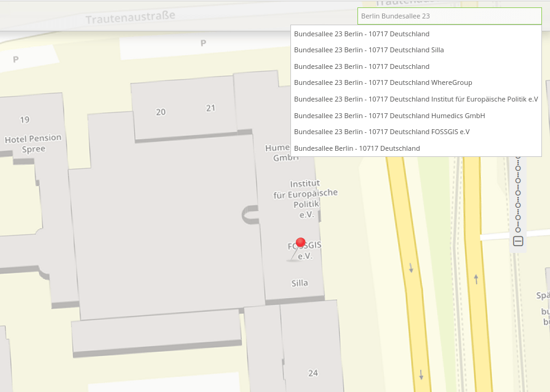Click the zoom out minus button
Image resolution: width=550 pixels, height=392 pixels.
pos(518,241)
